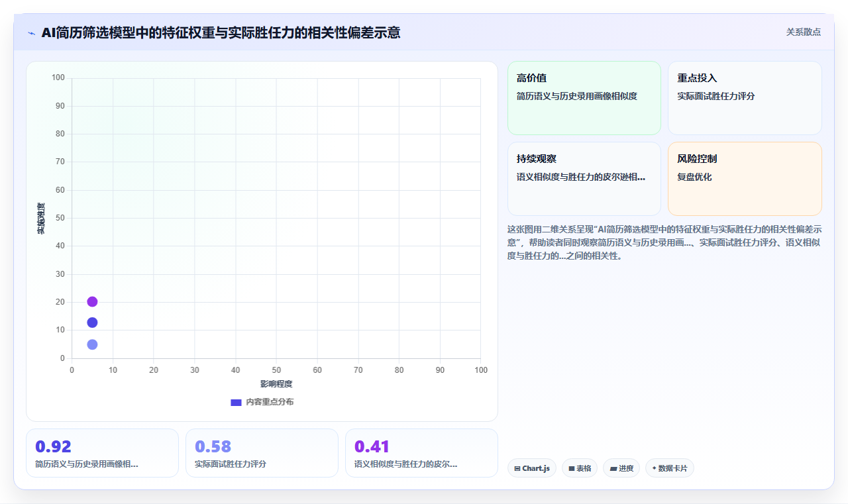Click the 实施难度 y-axis title
This screenshot has height=504, width=848.
click(x=41, y=219)
